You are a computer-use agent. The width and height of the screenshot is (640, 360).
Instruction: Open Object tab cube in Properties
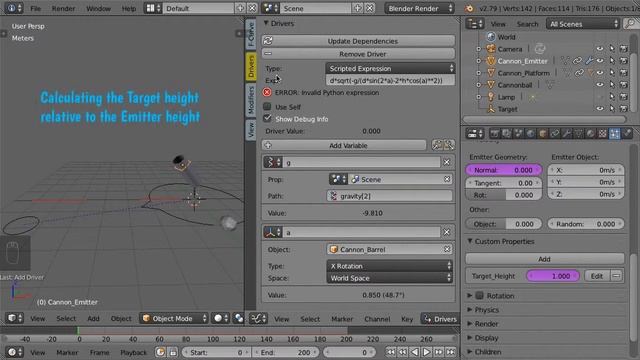(542, 133)
